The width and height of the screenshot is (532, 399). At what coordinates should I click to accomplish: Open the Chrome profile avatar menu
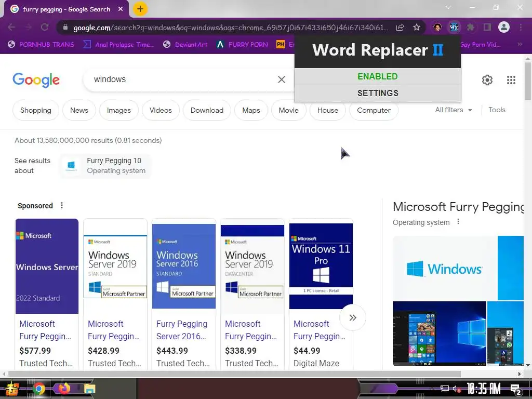pyautogui.click(x=504, y=27)
